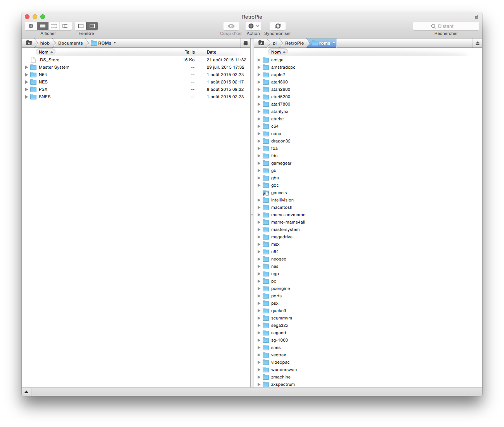Image resolution: width=504 pixels, height=427 pixels.
Task: Expand the quake3 folder
Action: coord(259,311)
